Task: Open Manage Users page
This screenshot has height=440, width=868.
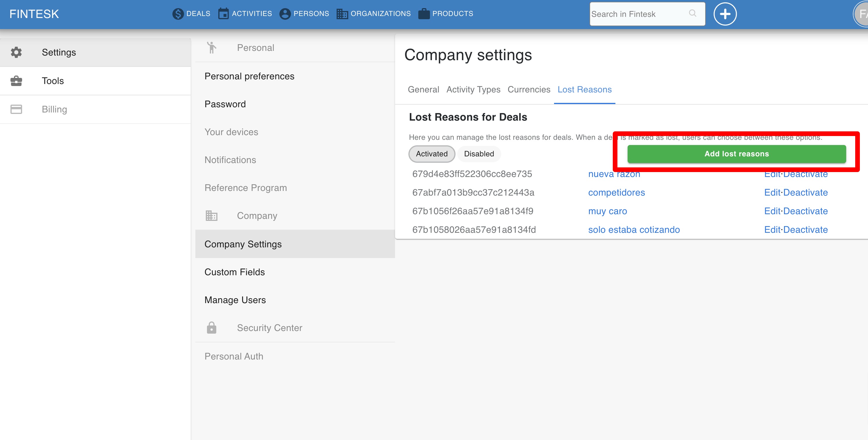Action: click(x=295, y=300)
